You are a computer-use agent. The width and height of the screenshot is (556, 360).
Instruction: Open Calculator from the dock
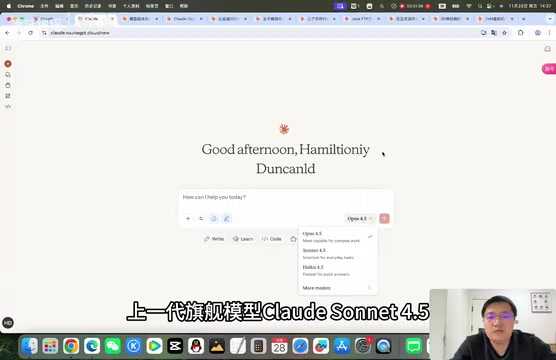258,346
